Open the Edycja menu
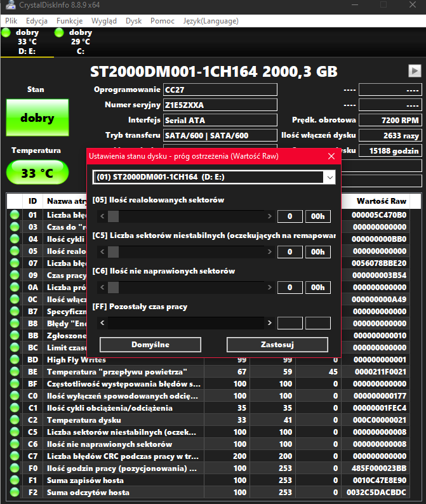The height and width of the screenshot is (504, 426). point(37,21)
